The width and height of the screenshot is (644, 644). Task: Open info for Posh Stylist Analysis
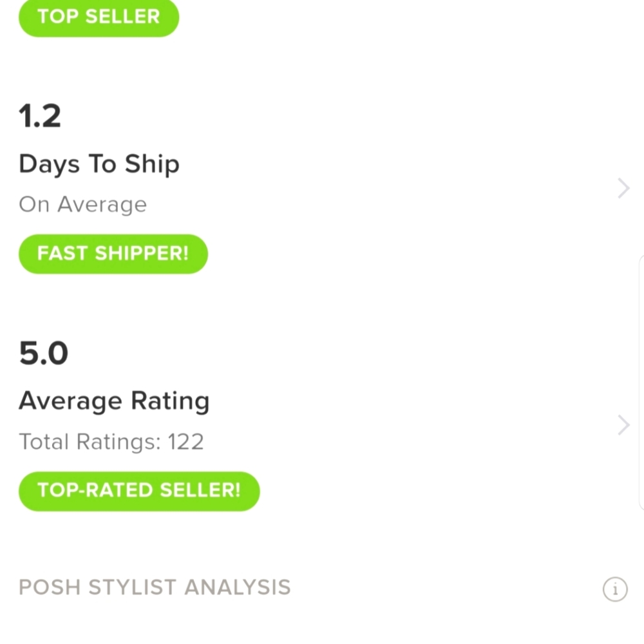point(615,589)
